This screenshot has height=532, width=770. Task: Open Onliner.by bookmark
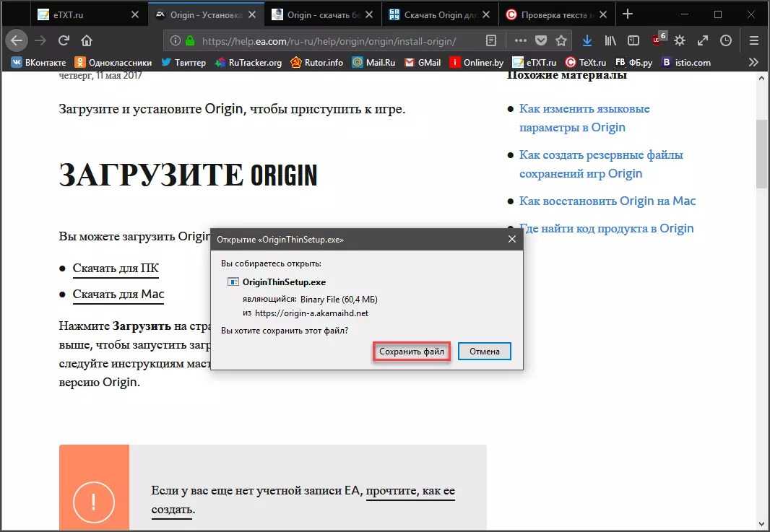tap(476, 62)
